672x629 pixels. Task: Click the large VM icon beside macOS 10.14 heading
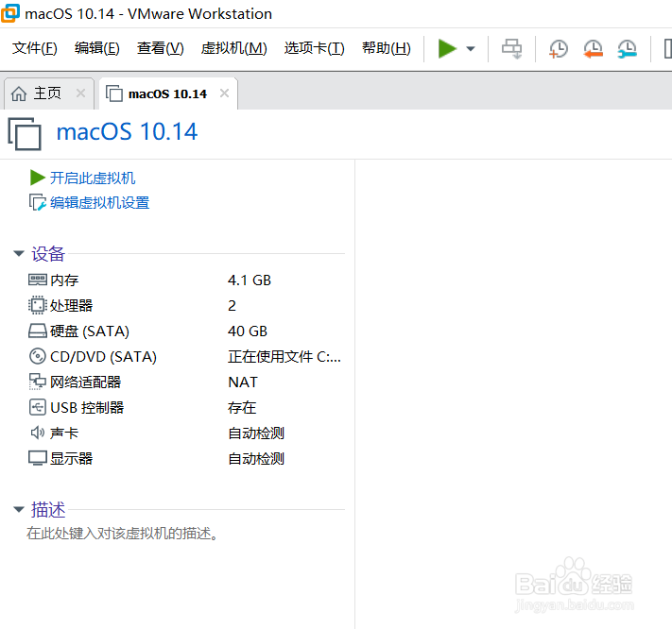(25, 133)
